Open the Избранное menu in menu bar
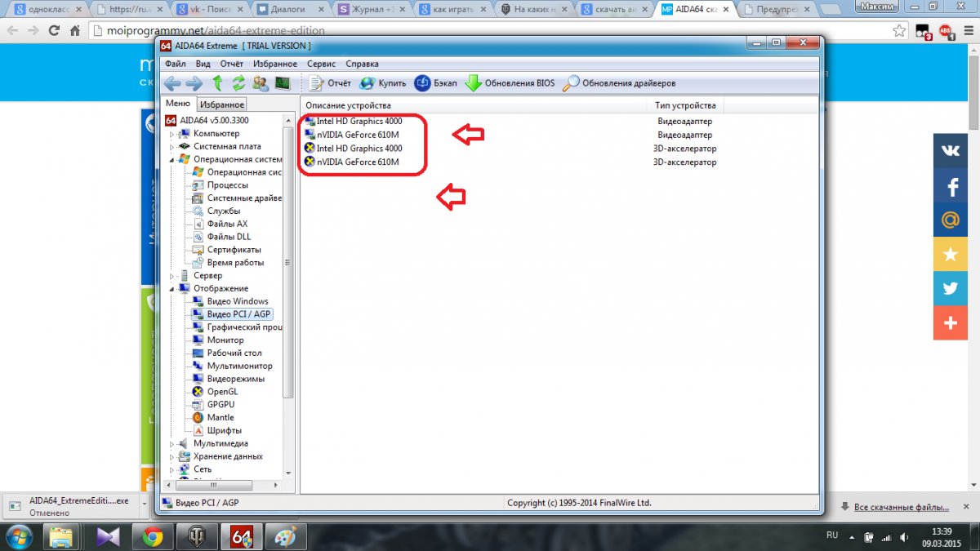The width and height of the screenshot is (980, 551). [x=275, y=64]
